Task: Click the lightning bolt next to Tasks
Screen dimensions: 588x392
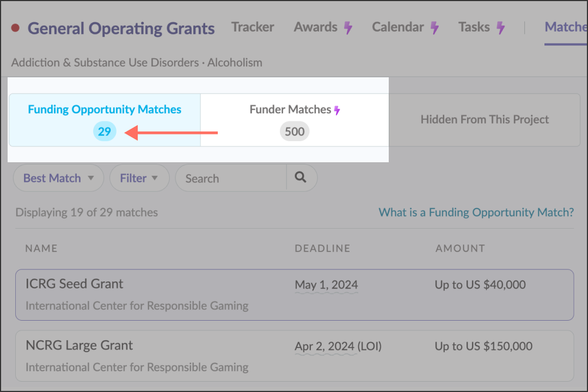Action: click(500, 26)
